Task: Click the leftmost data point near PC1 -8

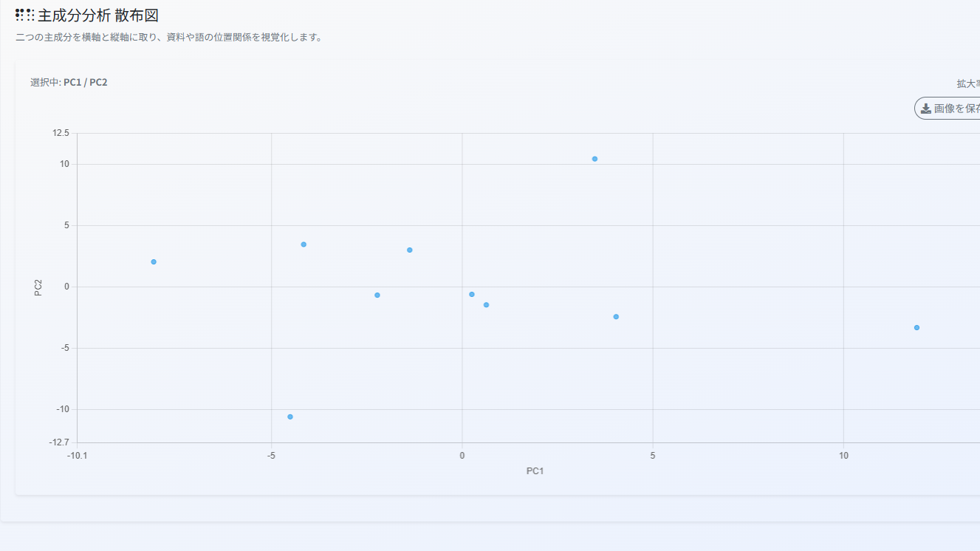Action: coord(154,261)
